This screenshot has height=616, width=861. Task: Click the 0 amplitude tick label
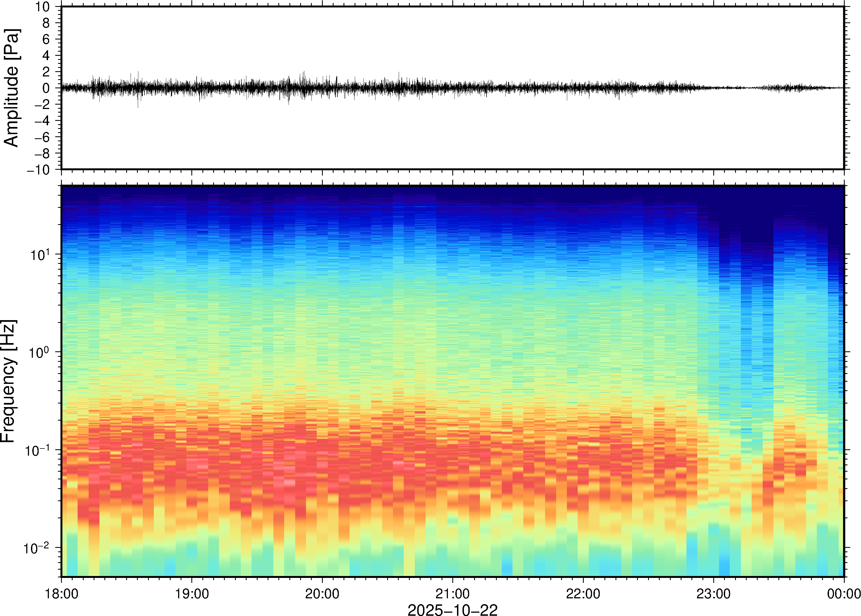click(46, 88)
